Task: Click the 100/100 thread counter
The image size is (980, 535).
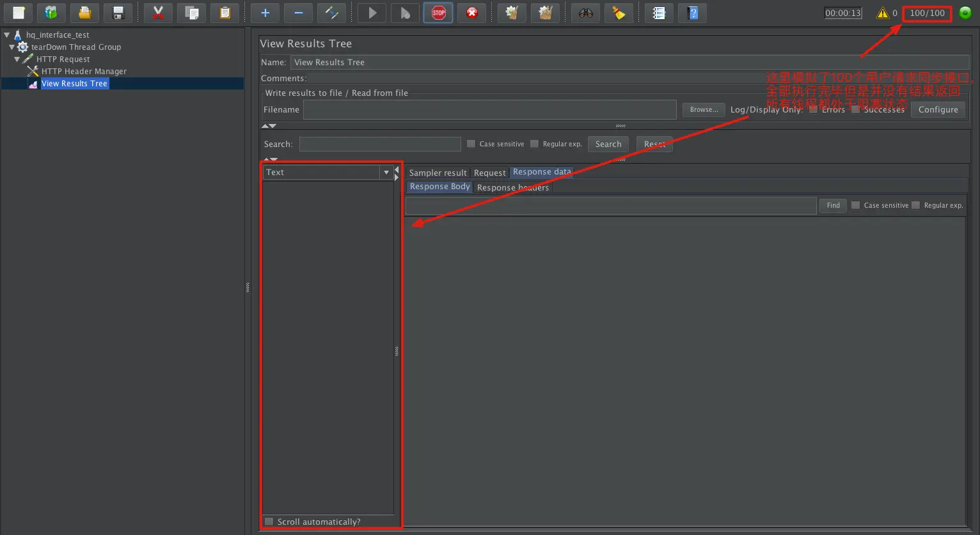Action: [x=927, y=13]
